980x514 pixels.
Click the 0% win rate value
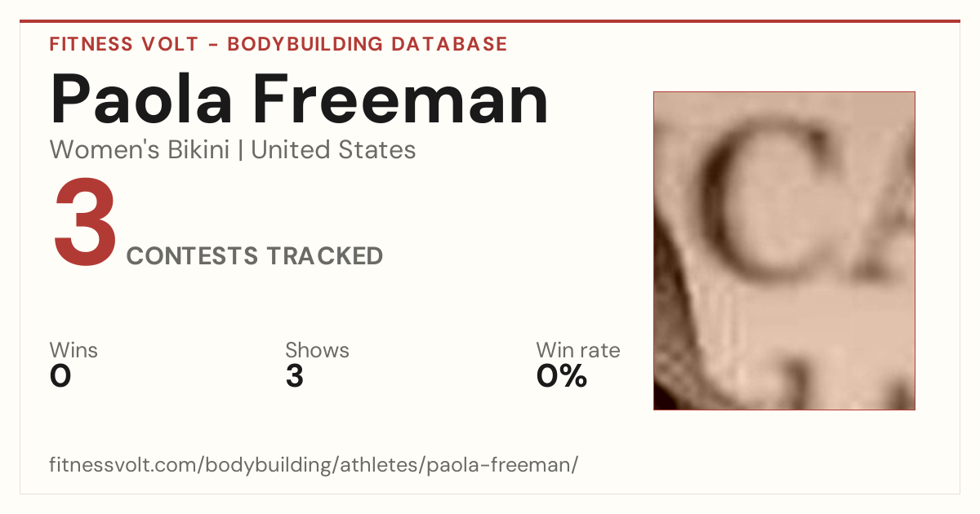point(562,377)
